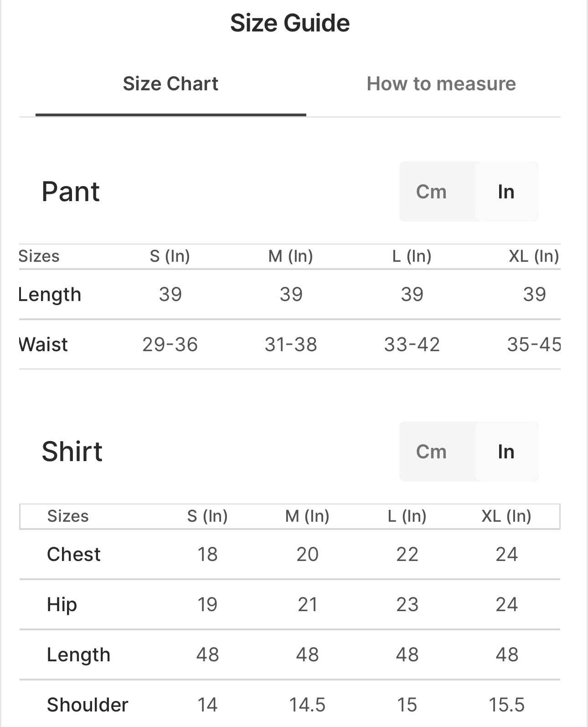The width and height of the screenshot is (588, 727).
Task: Click the Hip row label
Action: [62, 605]
